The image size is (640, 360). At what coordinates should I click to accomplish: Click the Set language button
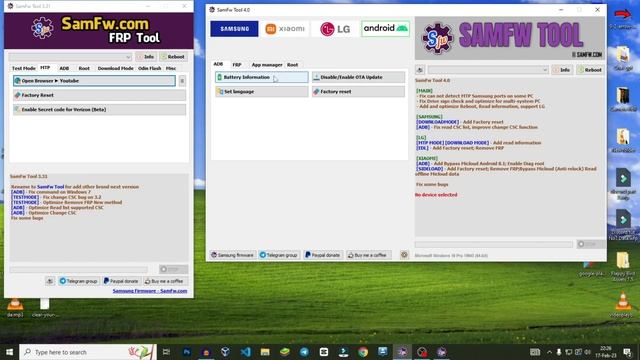pyautogui.click(x=262, y=91)
